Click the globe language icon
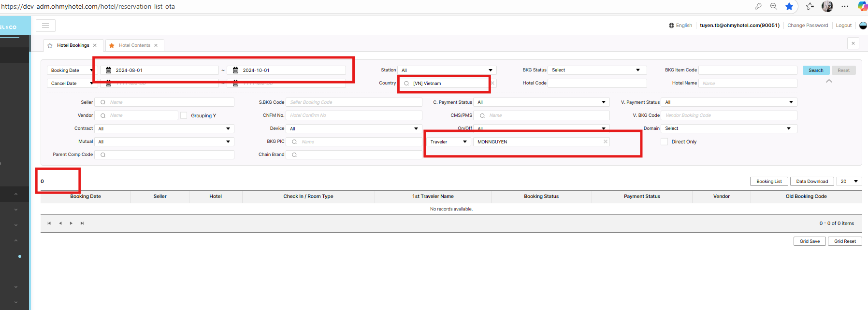This screenshot has width=868, height=310. click(x=671, y=26)
